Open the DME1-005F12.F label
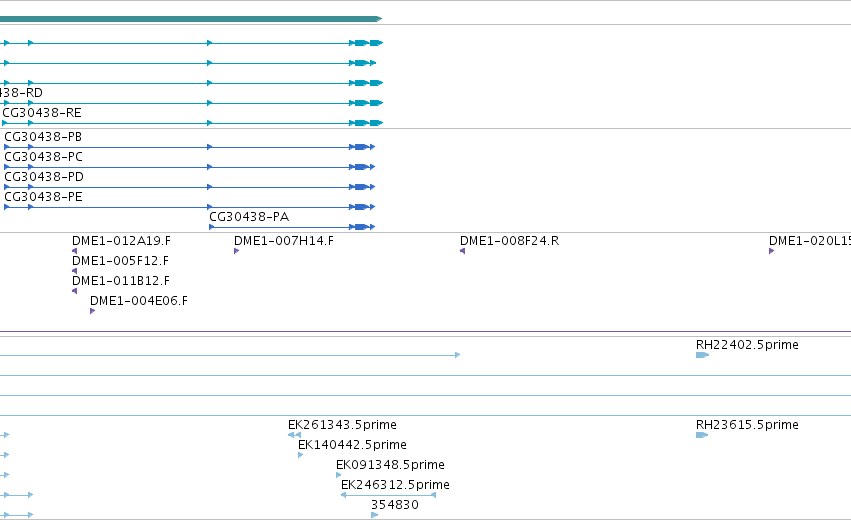The image size is (851, 520). tap(120, 261)
